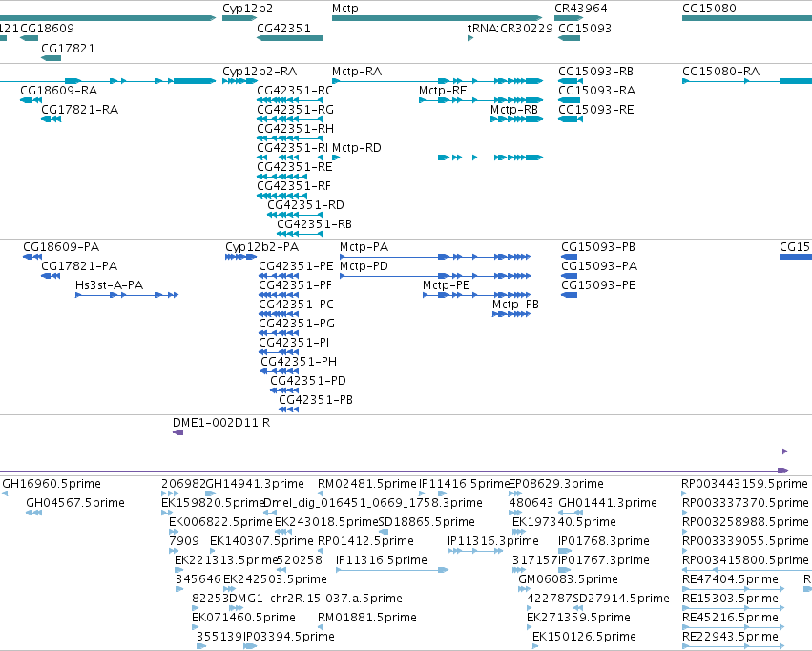
Task: Select the CG15080 gene label
Action: pyautogui.click(x=709, y=9)
